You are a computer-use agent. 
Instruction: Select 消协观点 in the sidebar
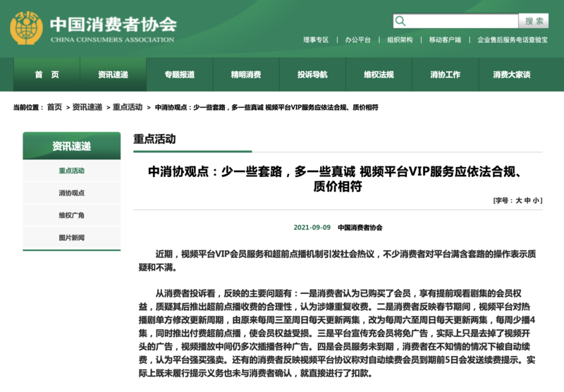[x=72, y=193]
